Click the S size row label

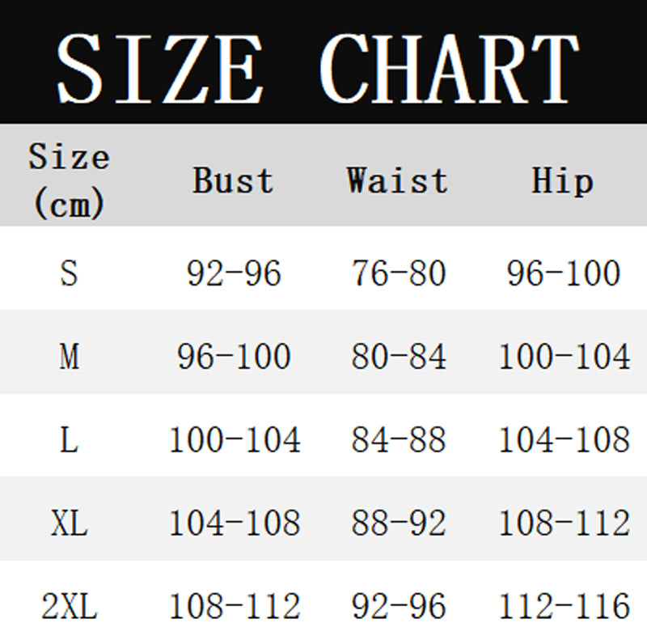pyautogui.click(x=69, y=273)
